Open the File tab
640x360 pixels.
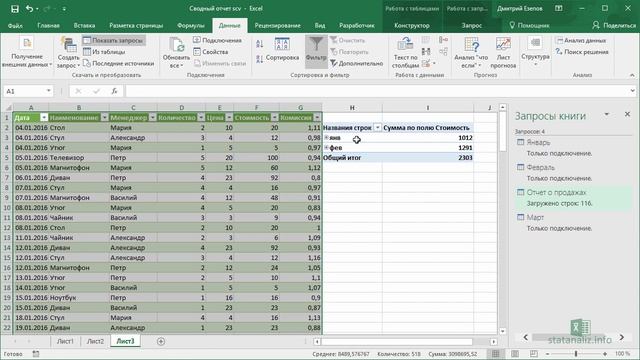coord(15,25)
